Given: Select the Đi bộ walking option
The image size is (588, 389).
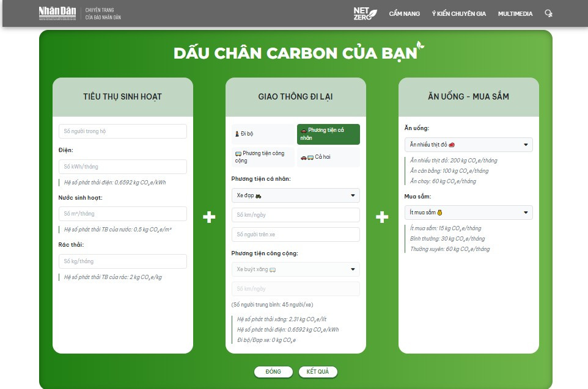Looking at the screenshot, I should (263, 134).
